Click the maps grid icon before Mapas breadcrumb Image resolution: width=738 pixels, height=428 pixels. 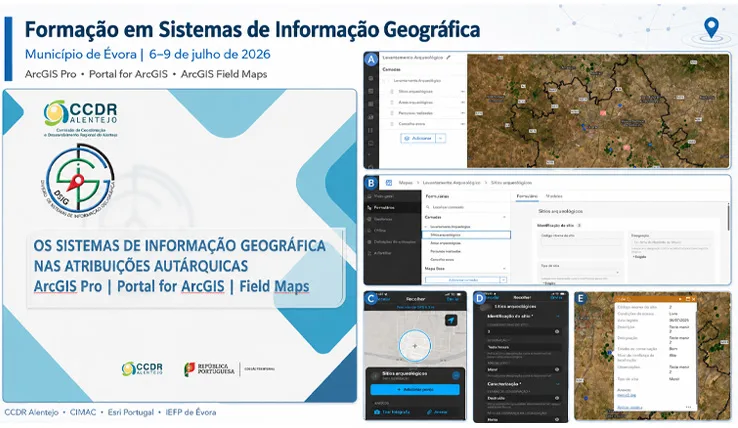[389, 183]
